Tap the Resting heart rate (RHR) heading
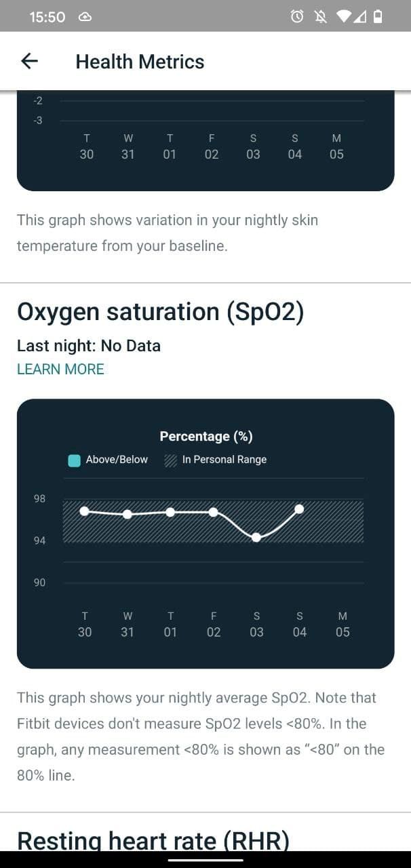This screenshot has height=868, width=411. click(x=153, y=840)
